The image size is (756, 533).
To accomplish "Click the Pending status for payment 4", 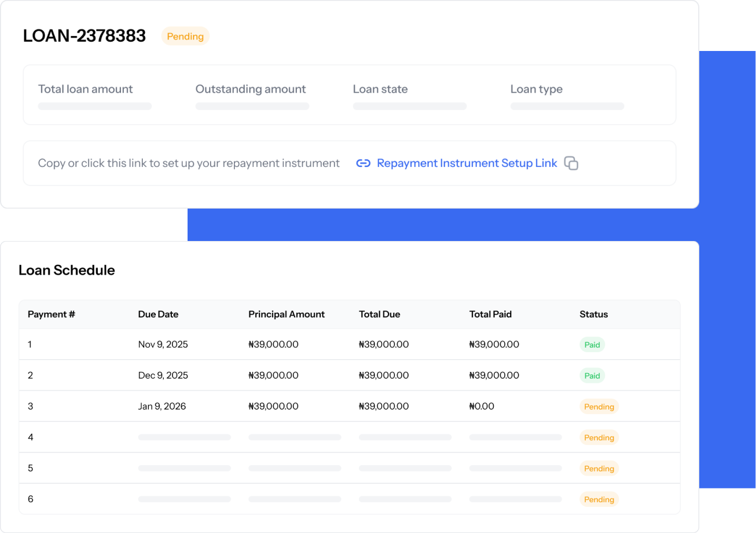I will click(x=599, y=437).
